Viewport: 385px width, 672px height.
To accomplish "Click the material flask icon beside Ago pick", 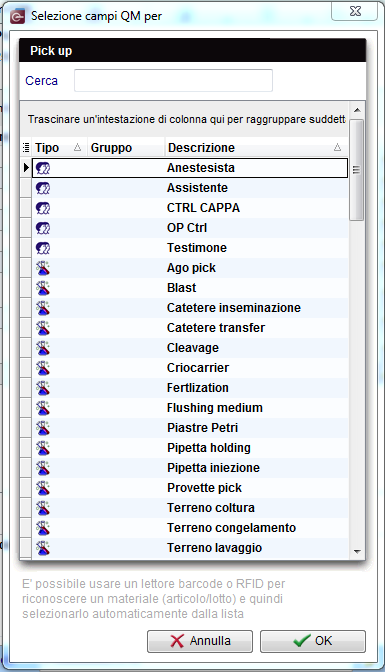I will [x=43, y=268].
